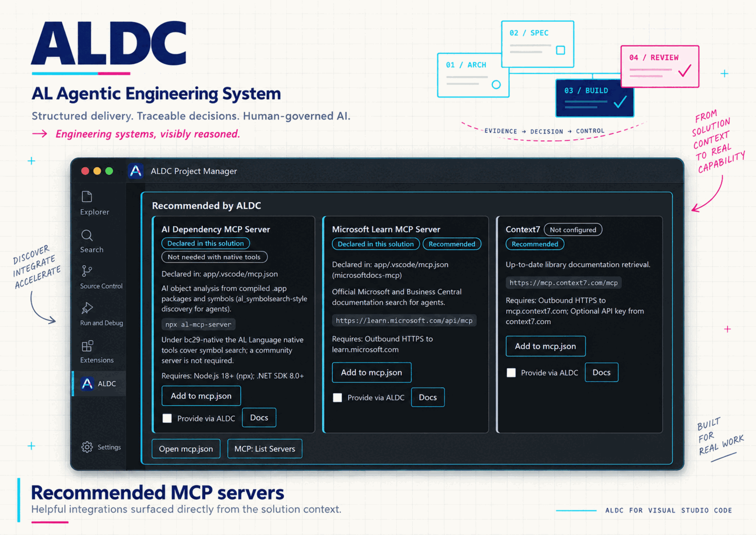The width and height of the screenshot is (756, 535).
Task: Click the 'Requires: Node.js 18+' requirements line
Action: tap(232, 376)
